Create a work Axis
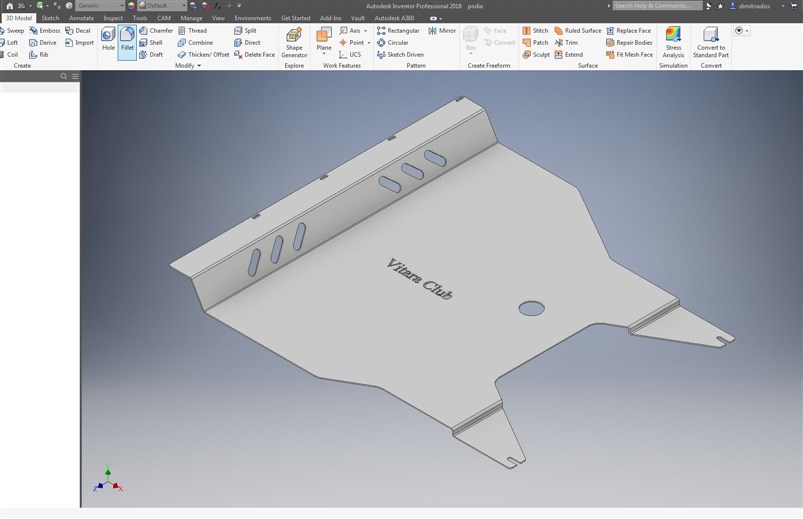The width and height of the screenshot is (803, 519). coord(349,31)
